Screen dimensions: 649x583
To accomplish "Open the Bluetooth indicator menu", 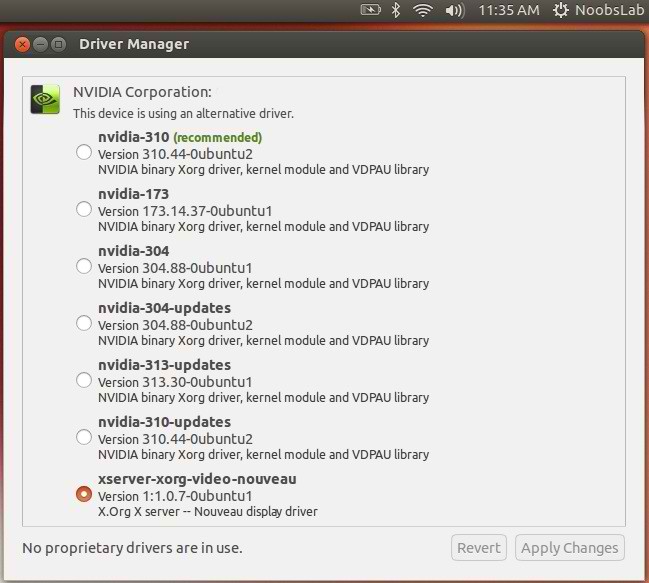I will (x=396, y=10).
